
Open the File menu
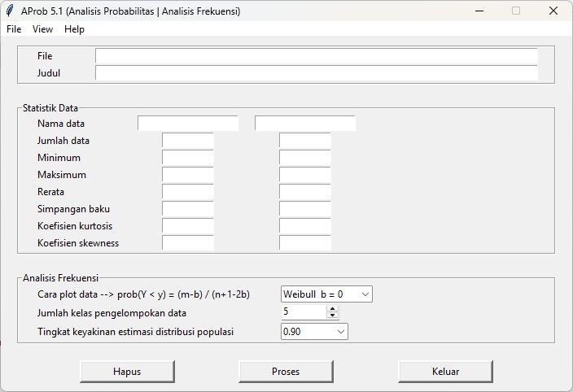click(14, 29)
